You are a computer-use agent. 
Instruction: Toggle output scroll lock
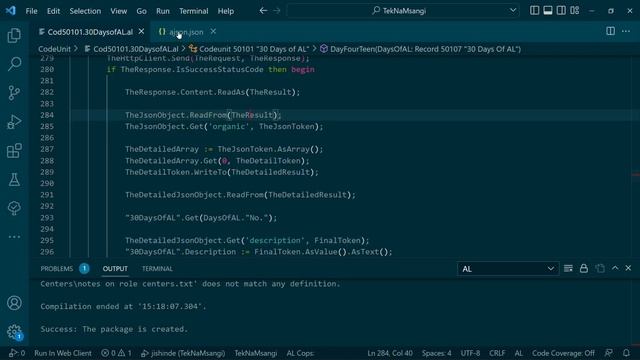pyautogui.click(x=584, y=268)
